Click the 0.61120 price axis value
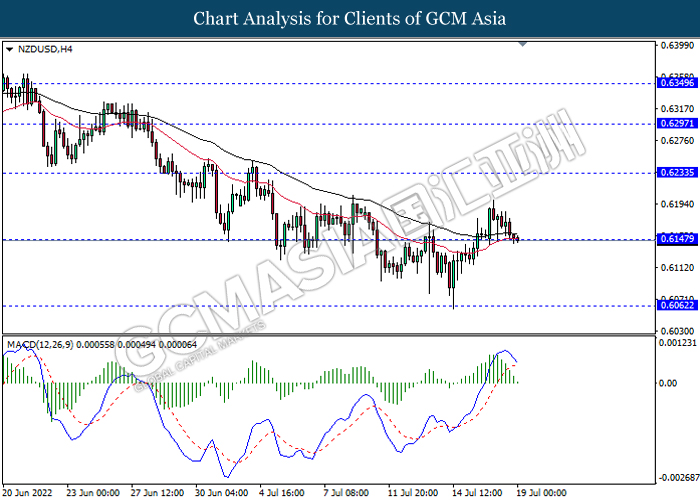Image resolution: width=700 pixels, height=500 pixels. click(x=677, y=268)
